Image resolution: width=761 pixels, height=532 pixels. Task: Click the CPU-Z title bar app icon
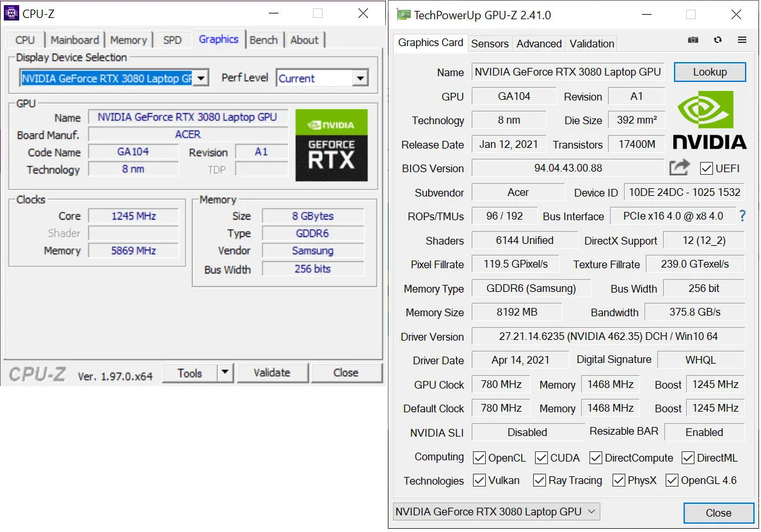[x=12, y=13]
